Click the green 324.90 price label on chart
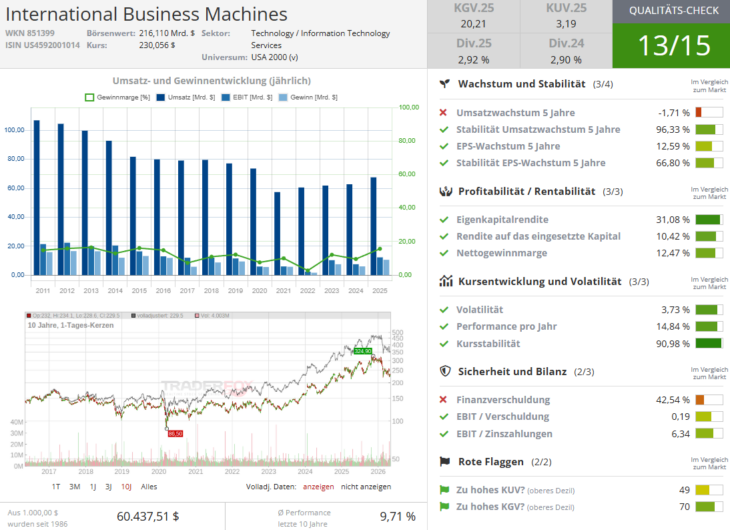 363,351
